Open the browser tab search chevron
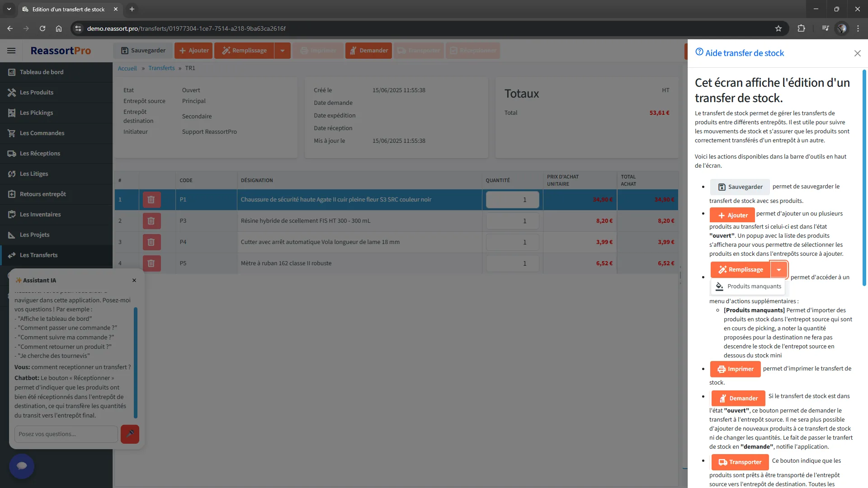This screenshot has width=868, height=488. (x=9, y=9)
